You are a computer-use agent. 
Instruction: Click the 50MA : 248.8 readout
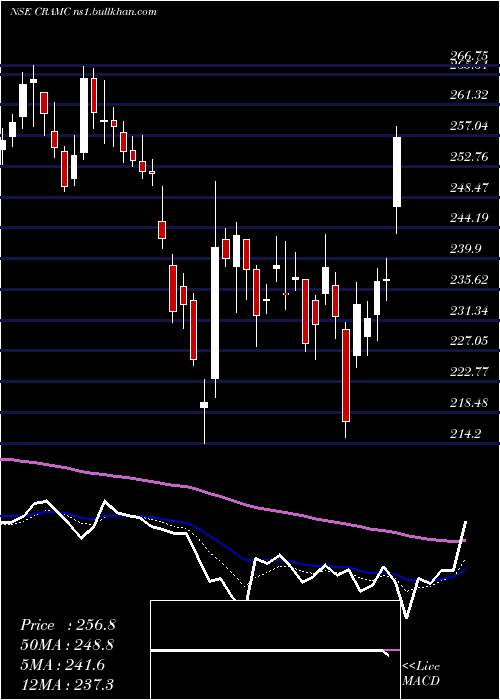67,645
